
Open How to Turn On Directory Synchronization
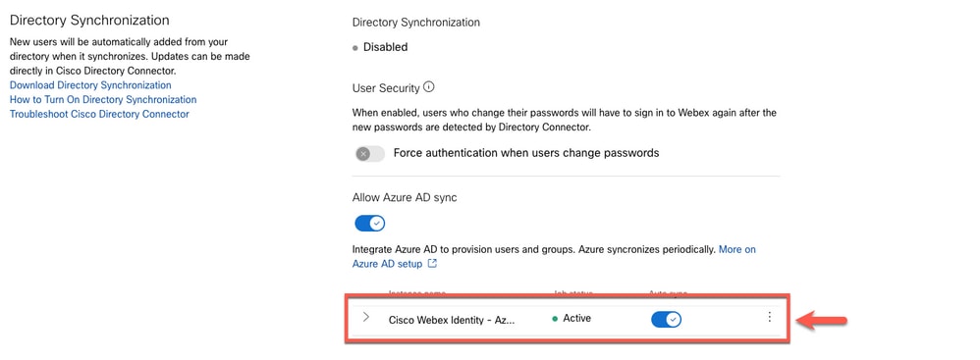point(103,99)
